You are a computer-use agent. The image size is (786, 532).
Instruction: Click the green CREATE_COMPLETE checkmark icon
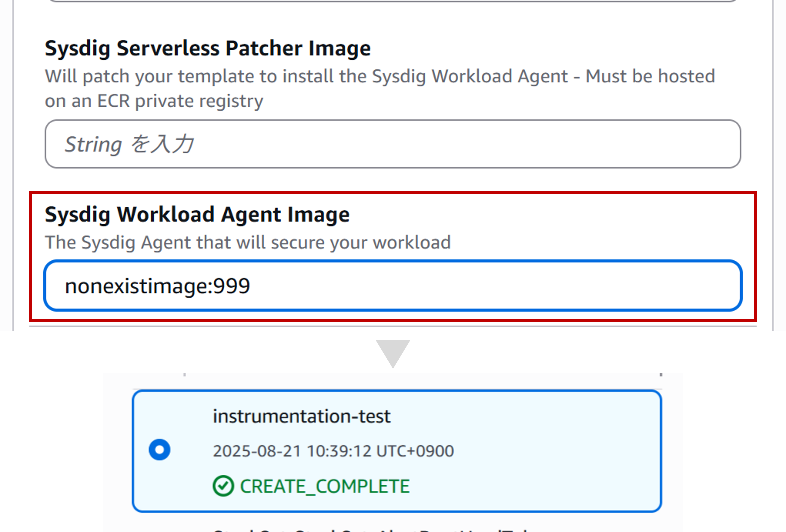(x=223, y=486)
